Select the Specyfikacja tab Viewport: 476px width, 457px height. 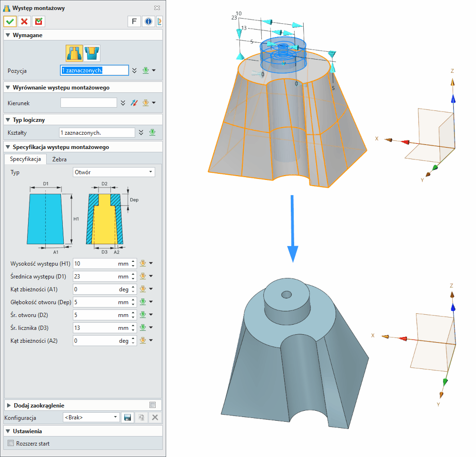click(25, 159)
